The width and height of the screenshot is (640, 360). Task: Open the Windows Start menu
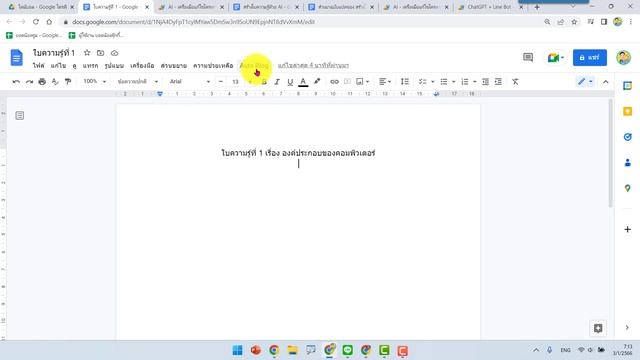(x=237, y=350)
